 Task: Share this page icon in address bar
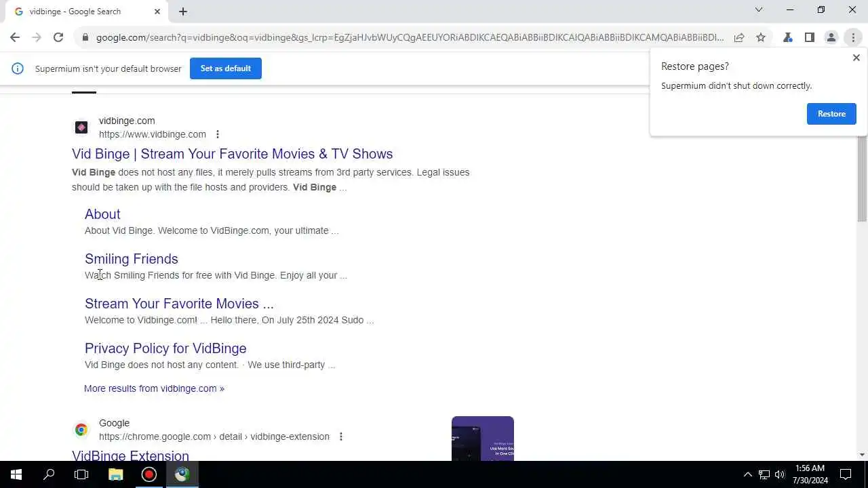pos(739,37)
